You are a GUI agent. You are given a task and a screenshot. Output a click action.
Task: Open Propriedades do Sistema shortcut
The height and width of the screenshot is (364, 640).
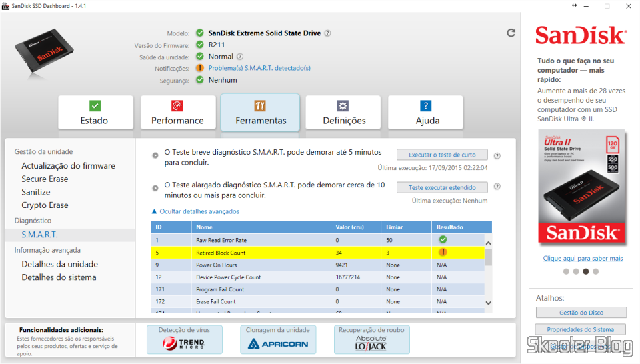coord(581,329)
